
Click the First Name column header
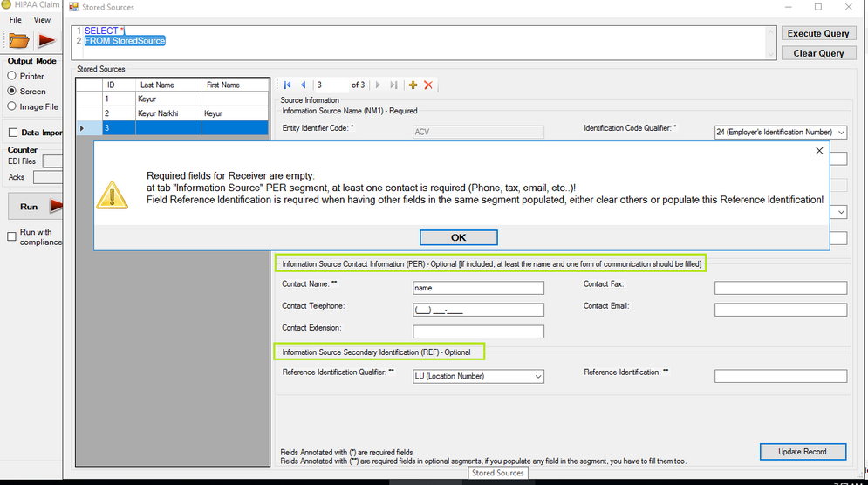click(236, 85)
